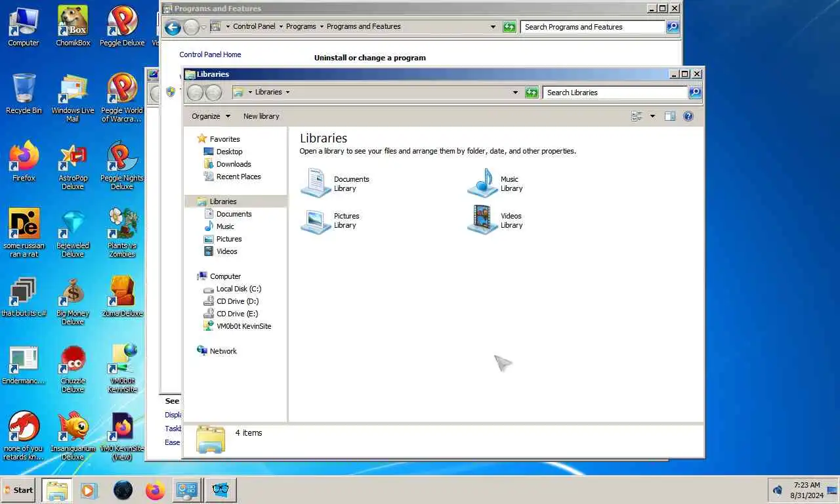Select Desktop under Favorites

pos(229,152)
